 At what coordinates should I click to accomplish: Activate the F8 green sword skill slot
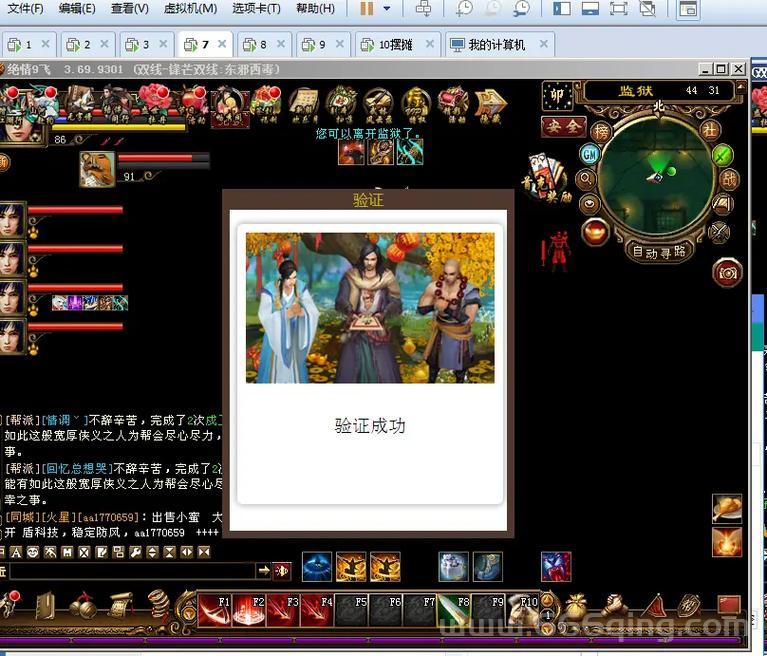[x=454, y=610]
